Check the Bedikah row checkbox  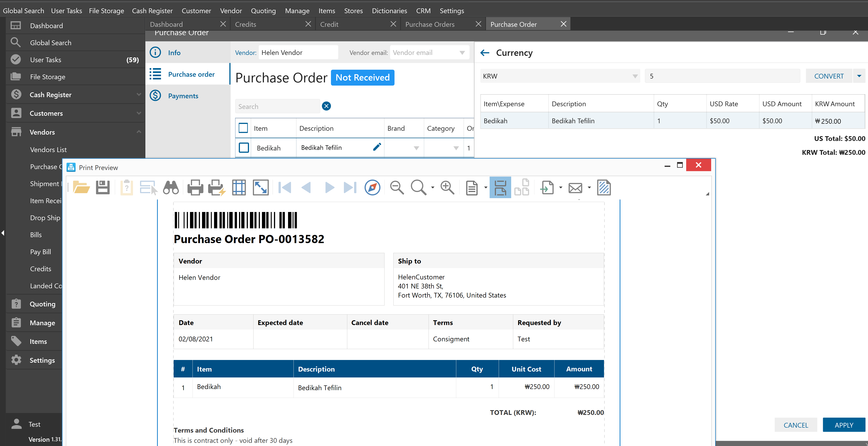(244, 148)
